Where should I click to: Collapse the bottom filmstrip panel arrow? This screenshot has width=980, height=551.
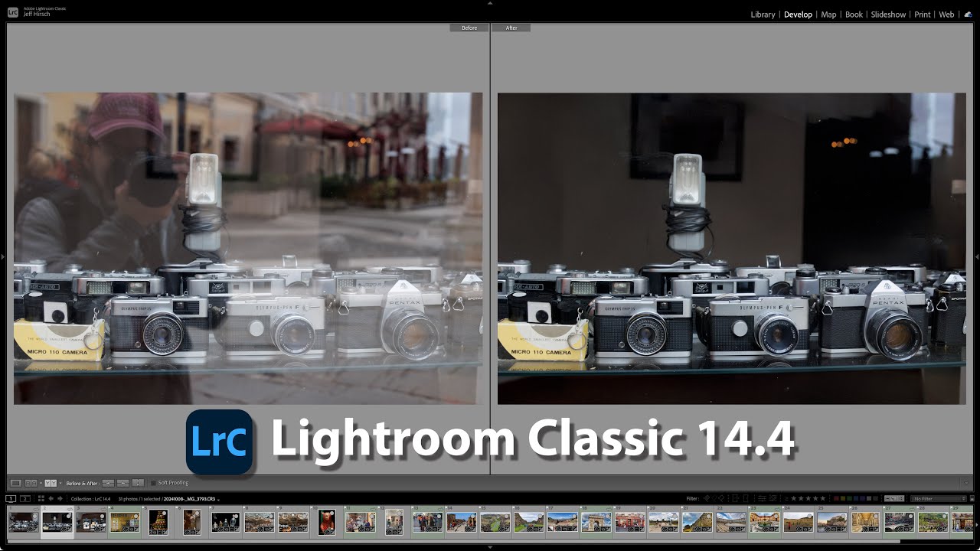(490, 548)
